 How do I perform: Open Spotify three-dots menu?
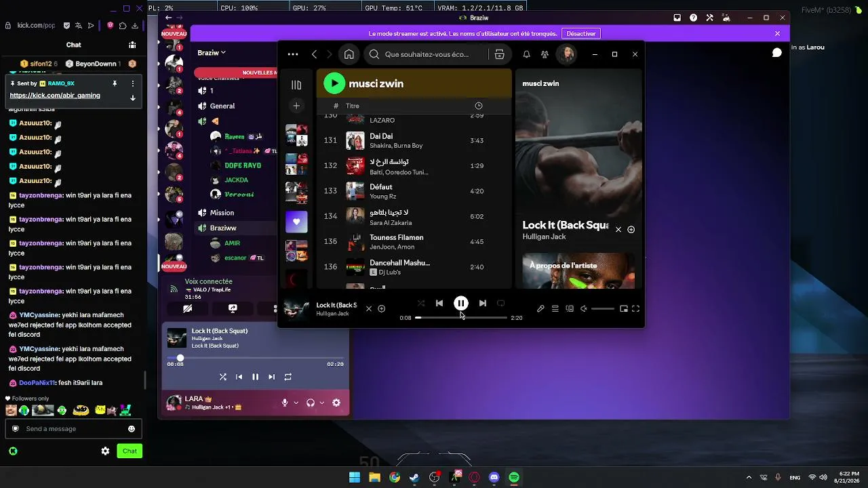click(x=293, y=54)
